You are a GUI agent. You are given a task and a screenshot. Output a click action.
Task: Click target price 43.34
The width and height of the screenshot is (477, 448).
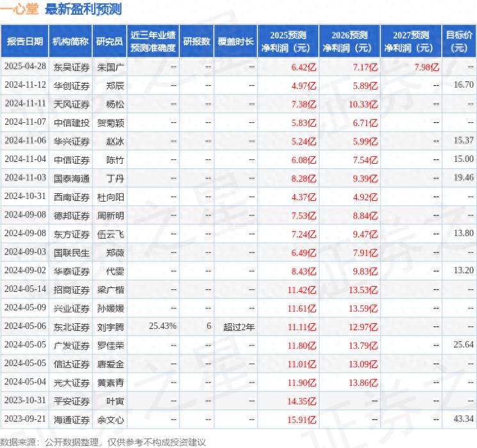[464, 419]
